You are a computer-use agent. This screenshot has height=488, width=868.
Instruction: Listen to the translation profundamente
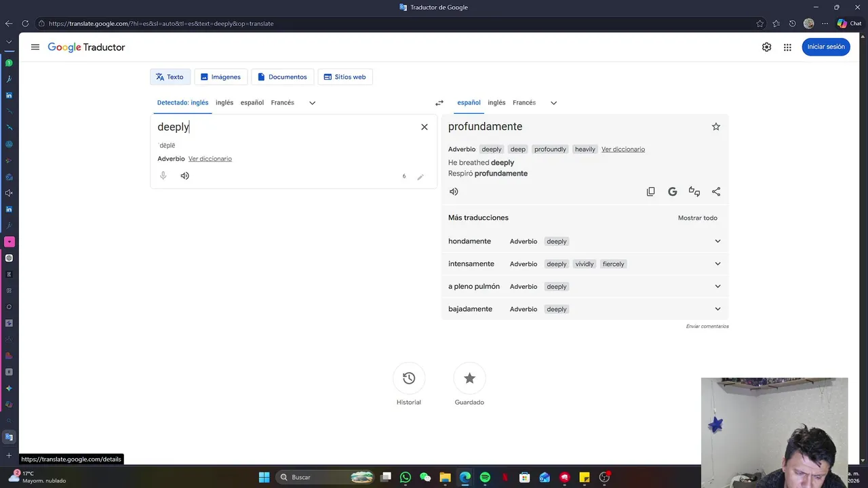pyautogui.click(x=454, y=192)
